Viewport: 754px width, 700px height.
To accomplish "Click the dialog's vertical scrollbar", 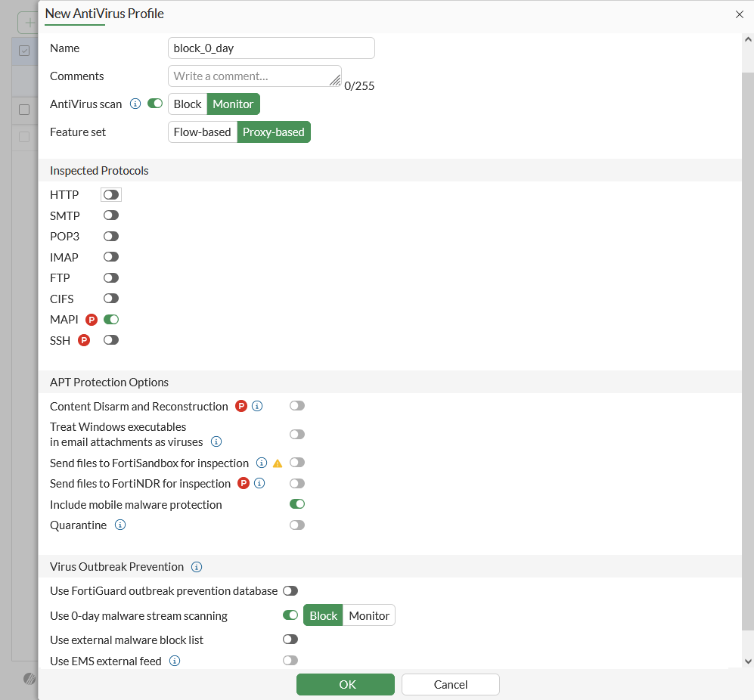I will click(747, 348).
